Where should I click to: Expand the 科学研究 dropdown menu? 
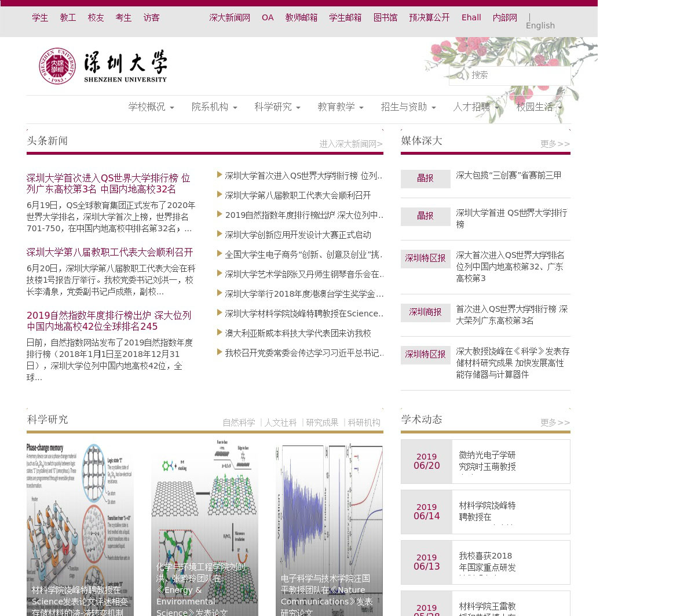pos(277,107)
